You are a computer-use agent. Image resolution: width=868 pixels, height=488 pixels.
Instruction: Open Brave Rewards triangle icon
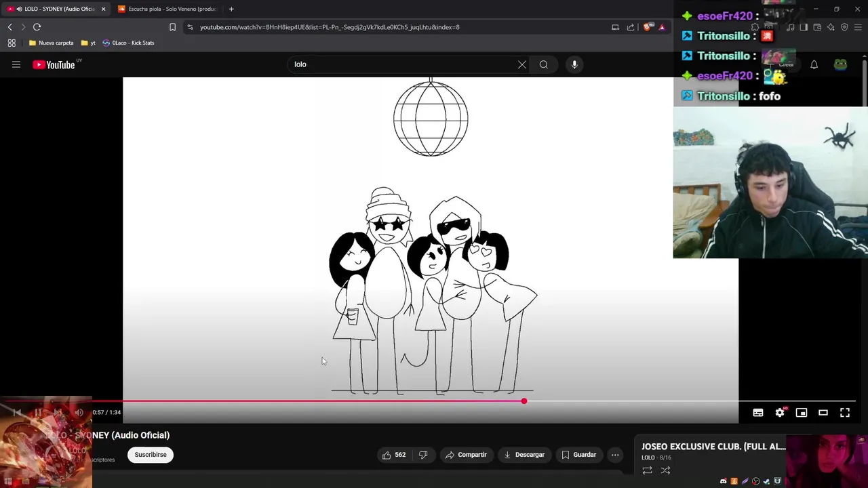(x=662, y=27)
